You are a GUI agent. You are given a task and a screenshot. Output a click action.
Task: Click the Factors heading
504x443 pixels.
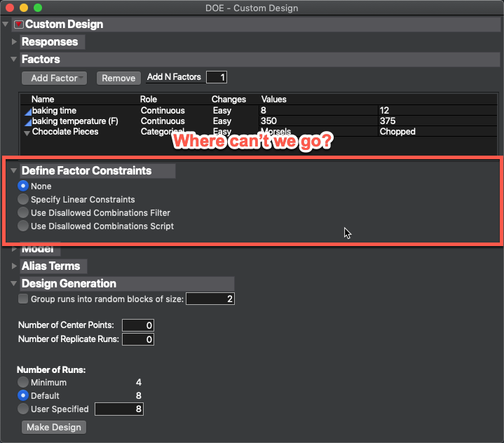point(41,59)
